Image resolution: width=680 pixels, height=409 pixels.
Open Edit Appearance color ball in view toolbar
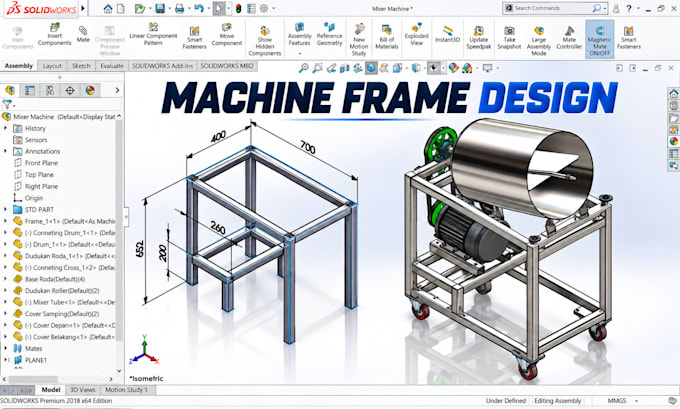pyautogui.click(x=453, y=68)
